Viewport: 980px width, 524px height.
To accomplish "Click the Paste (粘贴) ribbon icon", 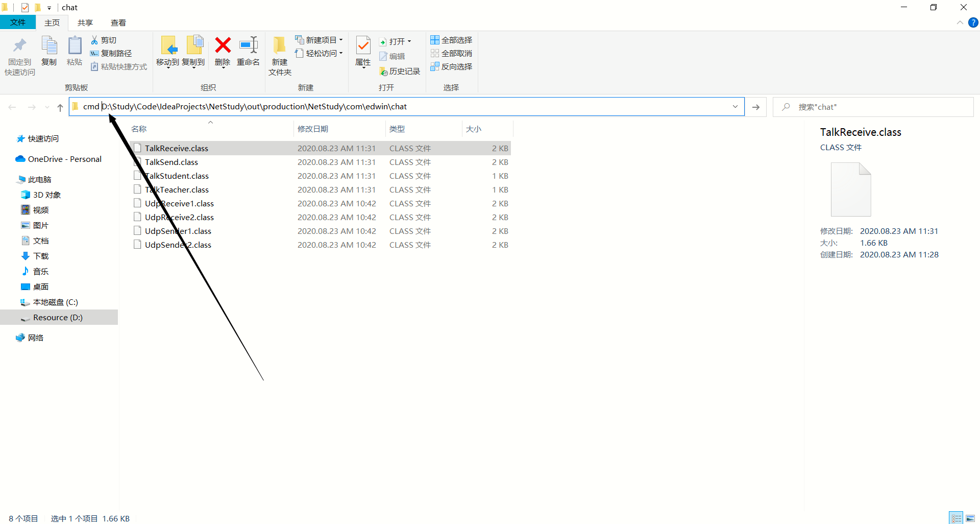I will pos(75,45).
